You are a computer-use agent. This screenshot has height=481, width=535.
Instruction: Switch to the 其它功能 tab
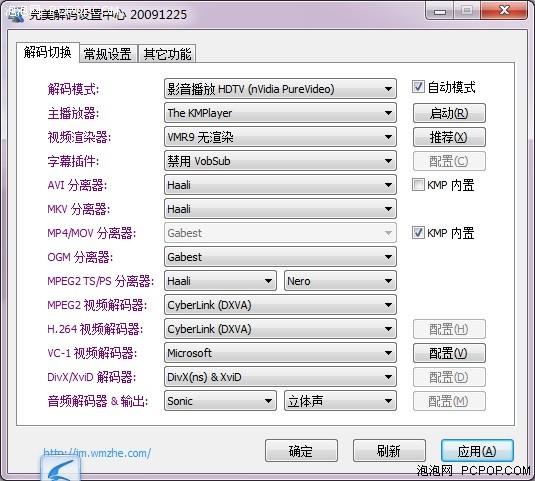point(167,54)
